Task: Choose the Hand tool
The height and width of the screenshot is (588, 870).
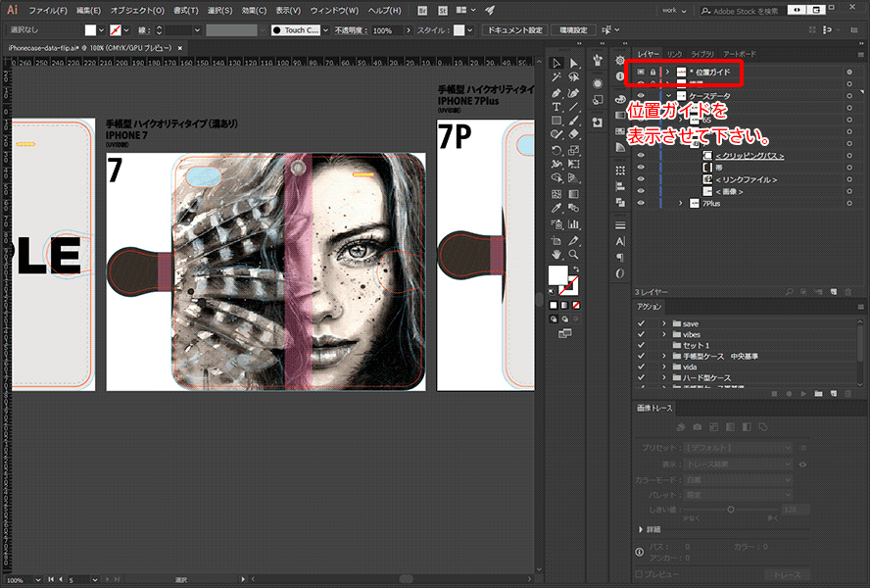Action: coord(556,254)
